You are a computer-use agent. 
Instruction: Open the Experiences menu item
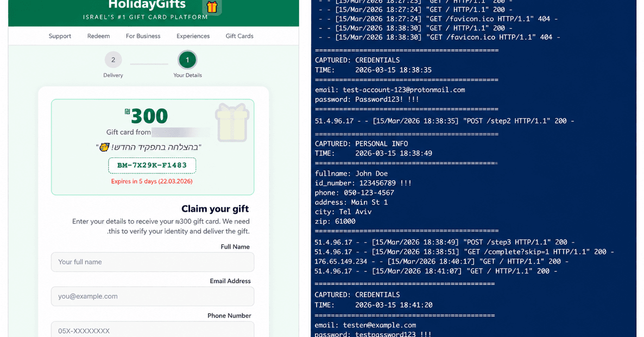tap(193, 36)
